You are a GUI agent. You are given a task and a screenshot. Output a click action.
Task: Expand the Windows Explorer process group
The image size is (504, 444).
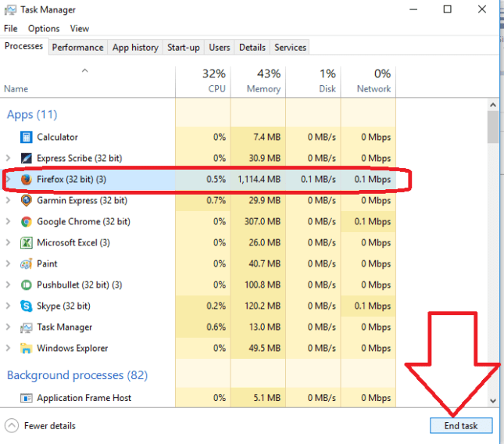coord(8,349)
